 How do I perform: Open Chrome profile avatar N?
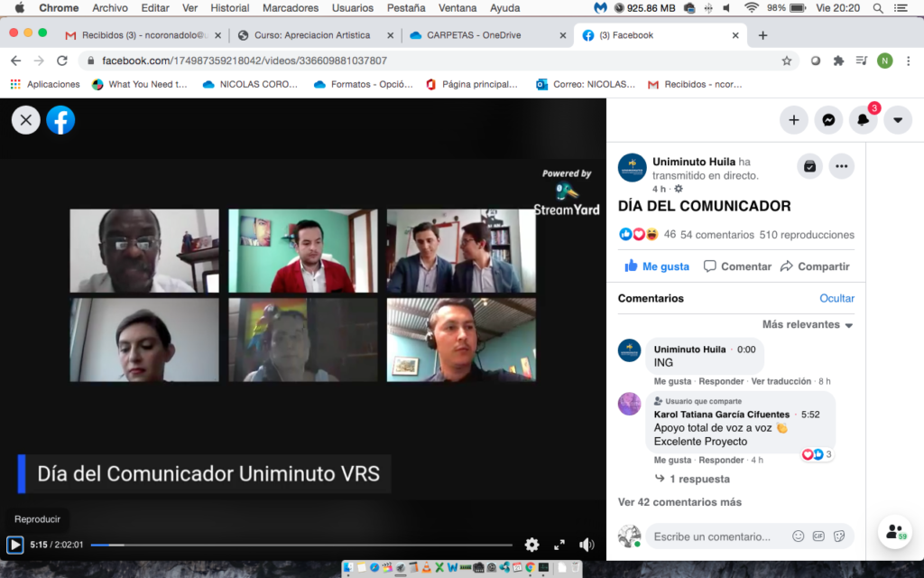pos(884,61)
